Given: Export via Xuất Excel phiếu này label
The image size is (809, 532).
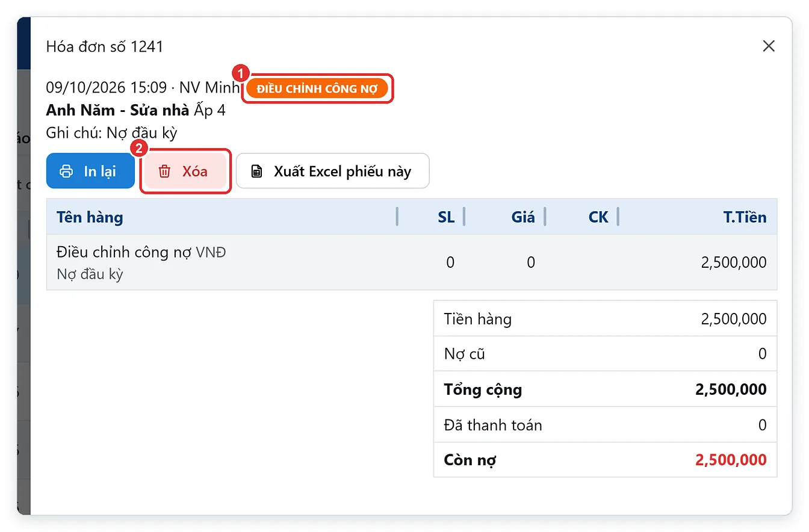Looking at the screenshot, I should coord(343,172).
